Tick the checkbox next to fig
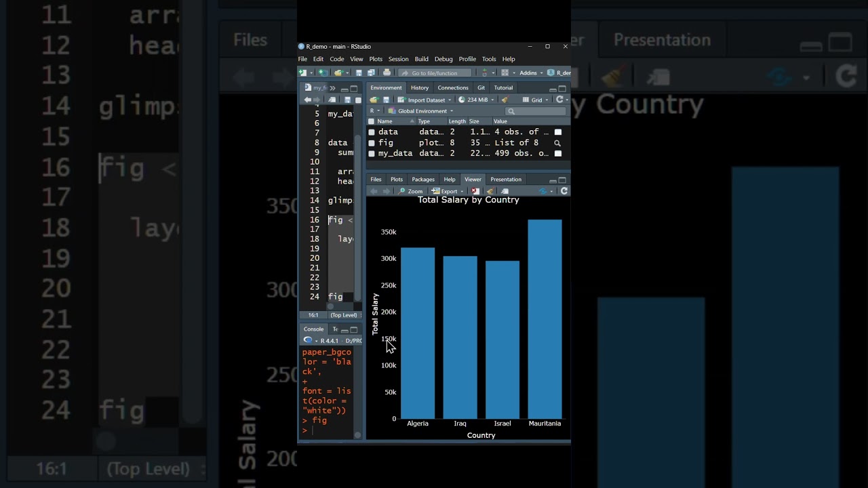Image resolution: width=868 pixels, height=488 pixels. point(372,143)
